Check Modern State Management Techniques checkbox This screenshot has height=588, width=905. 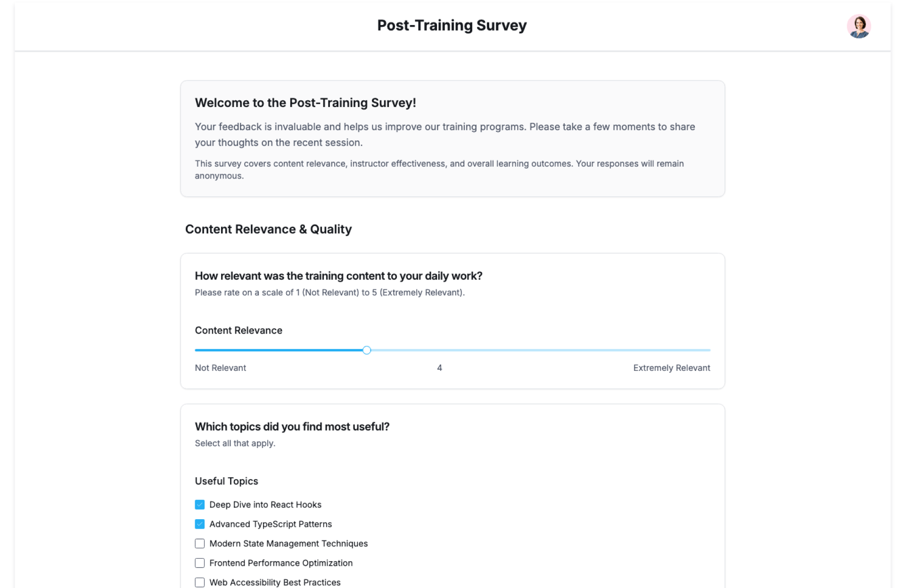tap(200, 544)
